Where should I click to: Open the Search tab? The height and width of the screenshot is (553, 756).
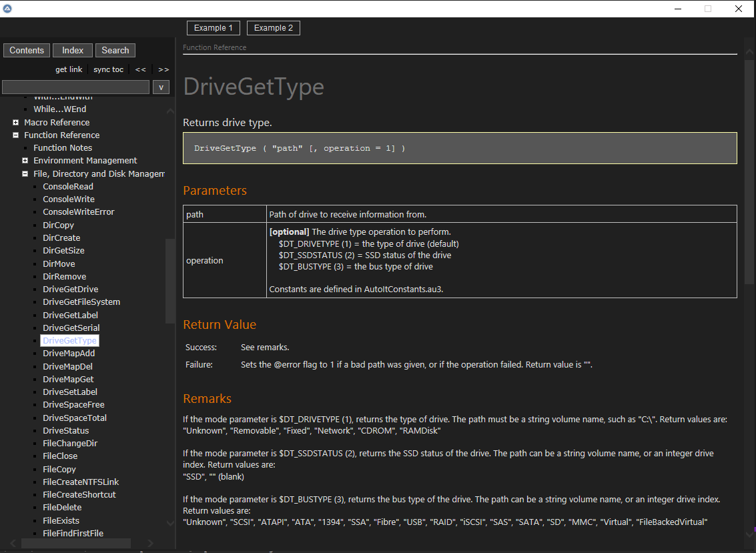coord(115,51)
